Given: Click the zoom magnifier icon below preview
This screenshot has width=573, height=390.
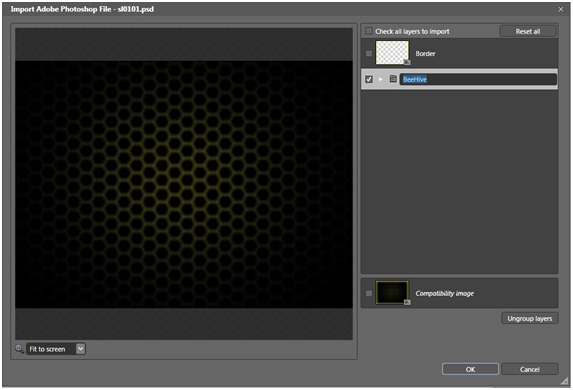Looking at the screenshot, I should (19, 349).
